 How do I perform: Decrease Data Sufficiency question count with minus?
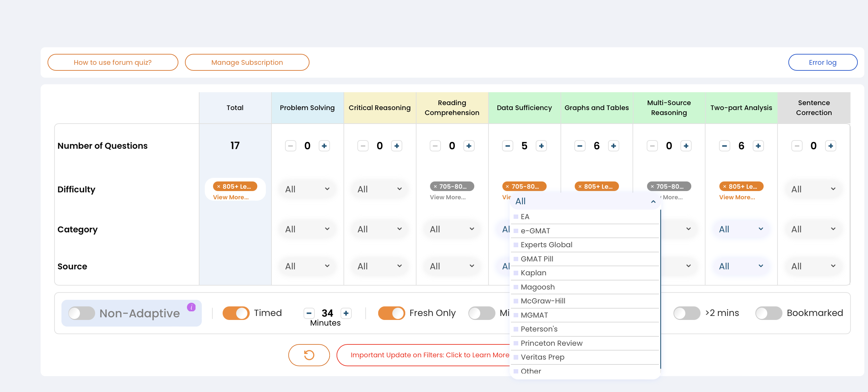coord(507,146)
